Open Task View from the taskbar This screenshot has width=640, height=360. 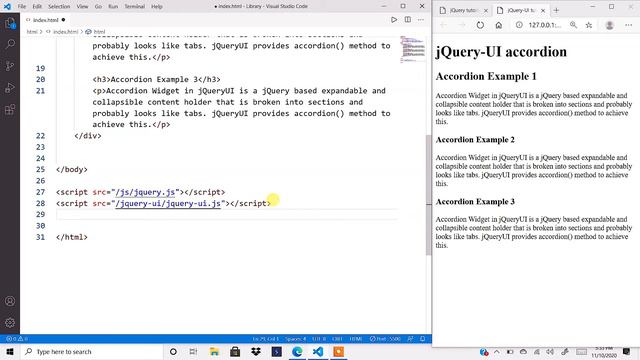tap(193, 351)
